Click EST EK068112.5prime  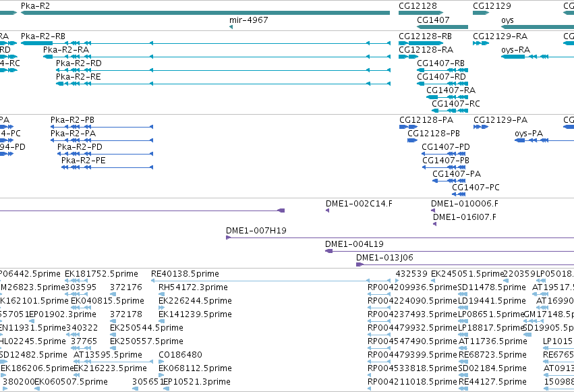[x=161, y=375]
